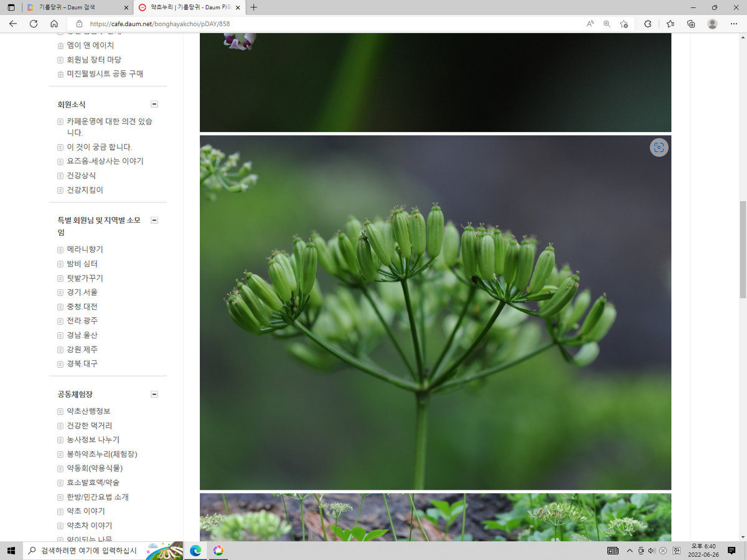
Task: Open the taskbar clock showing 오후 6:40
Action: pos(703,551)
